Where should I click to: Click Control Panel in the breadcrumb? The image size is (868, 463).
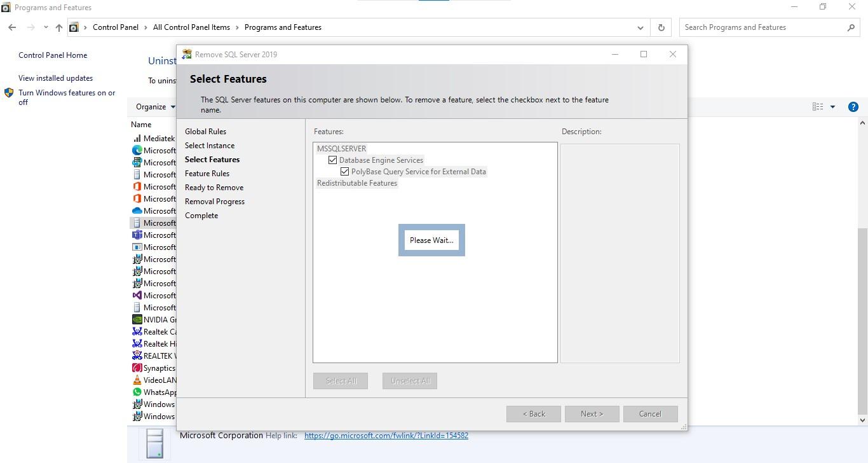click(x=116, y=27)
